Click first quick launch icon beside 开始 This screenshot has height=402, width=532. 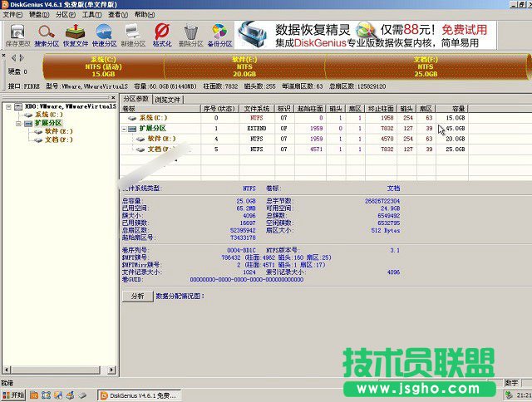(x=34, y=395)
